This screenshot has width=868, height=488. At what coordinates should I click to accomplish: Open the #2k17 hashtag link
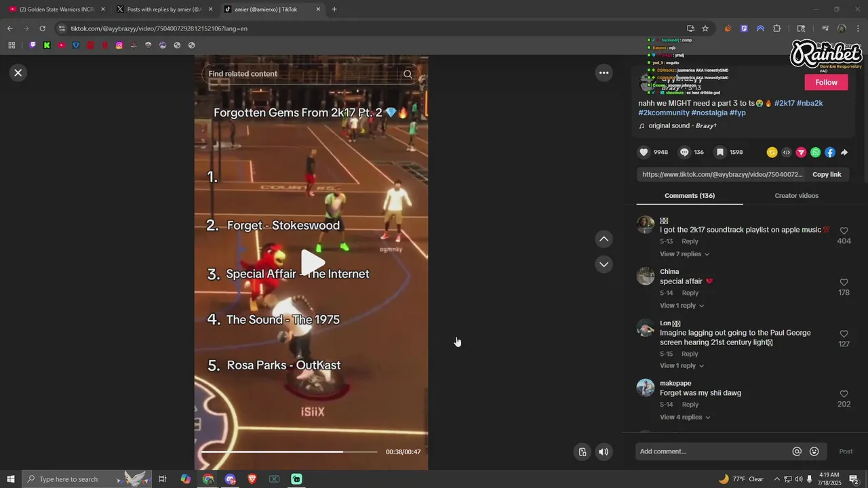point(784,103)
